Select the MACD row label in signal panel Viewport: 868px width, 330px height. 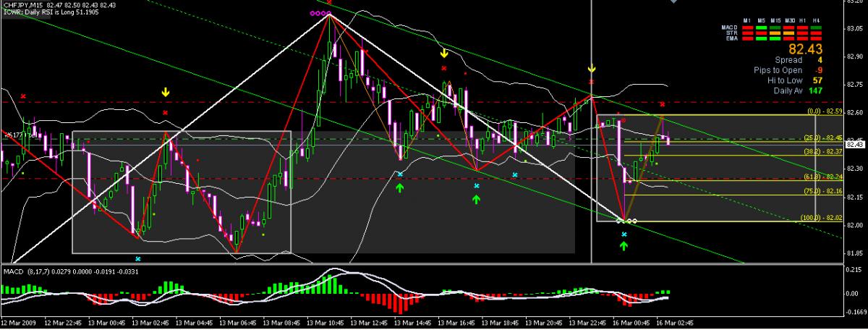tap(729, 27)
